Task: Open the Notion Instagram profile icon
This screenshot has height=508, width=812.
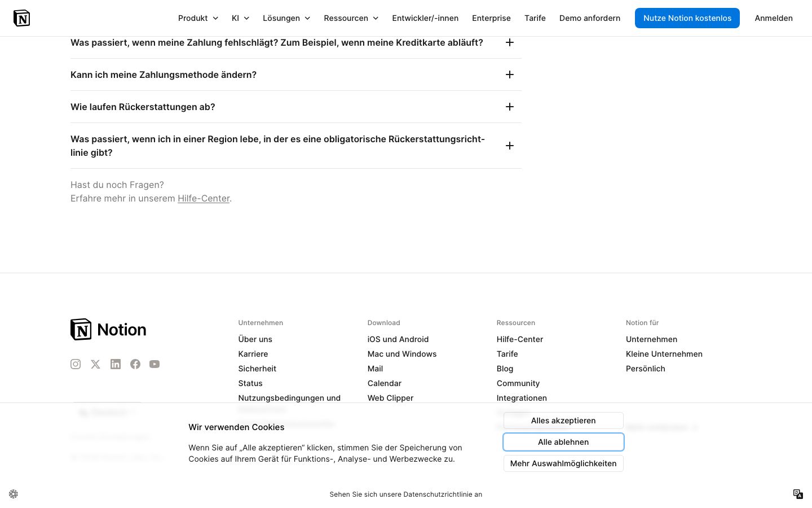Action: [x=76, y=364]
